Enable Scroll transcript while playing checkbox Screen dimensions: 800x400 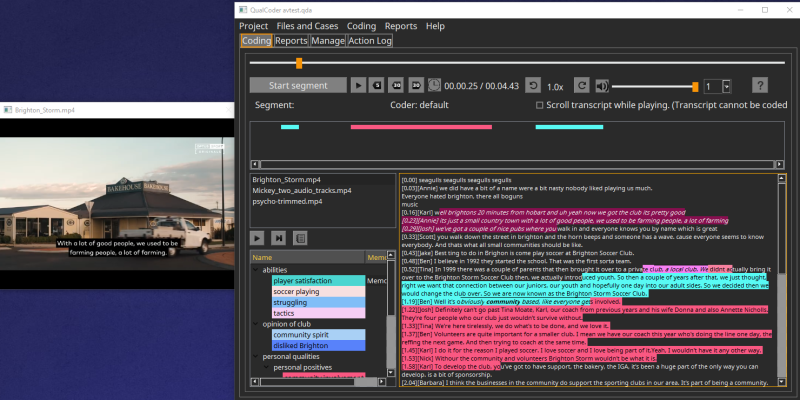539,106
